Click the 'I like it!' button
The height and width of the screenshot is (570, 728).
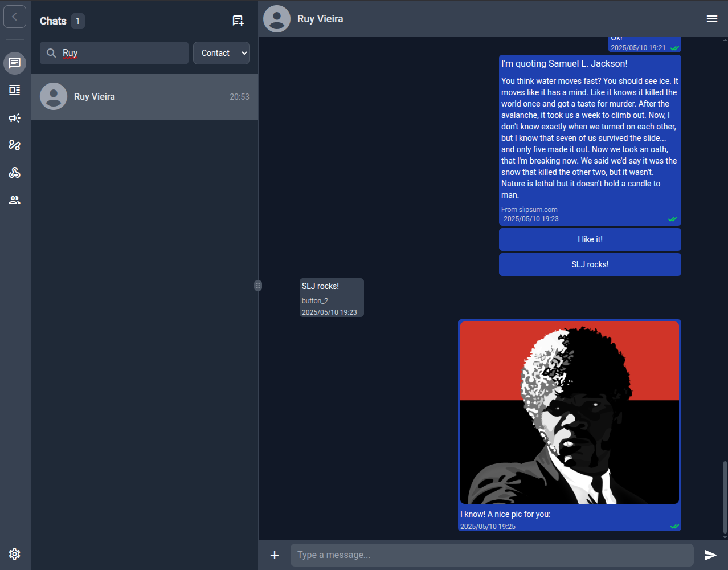[x=590, y=239]
